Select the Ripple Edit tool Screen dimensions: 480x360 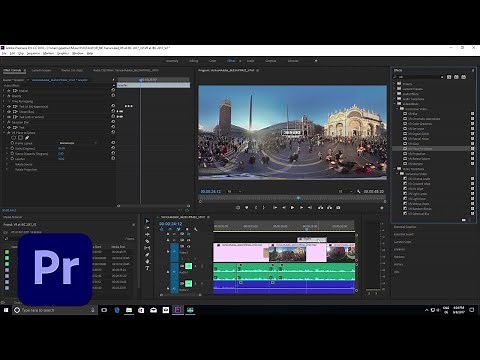pyautogui.click(x=147, y=234)
